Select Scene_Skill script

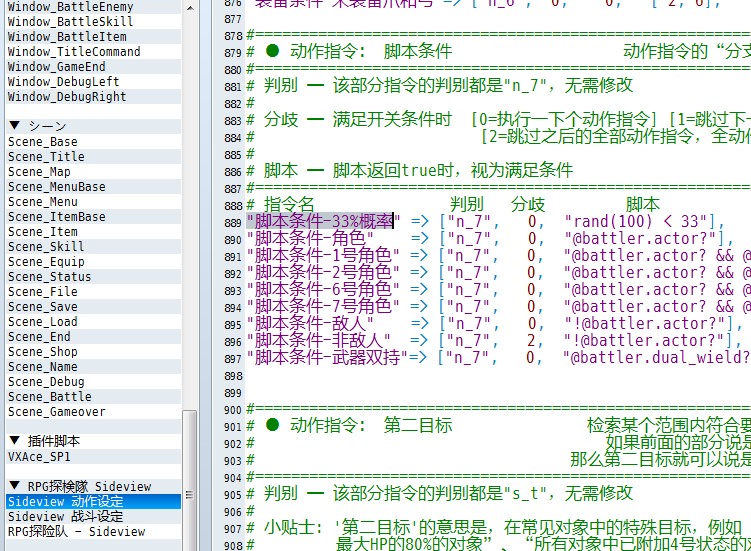(93, 246)
